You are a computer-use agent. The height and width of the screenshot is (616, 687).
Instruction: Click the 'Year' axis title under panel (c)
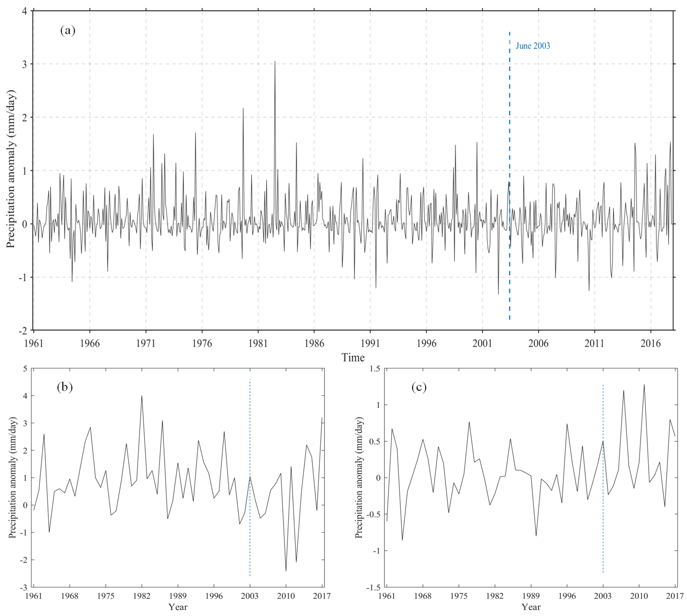click(x=531, y=607)
